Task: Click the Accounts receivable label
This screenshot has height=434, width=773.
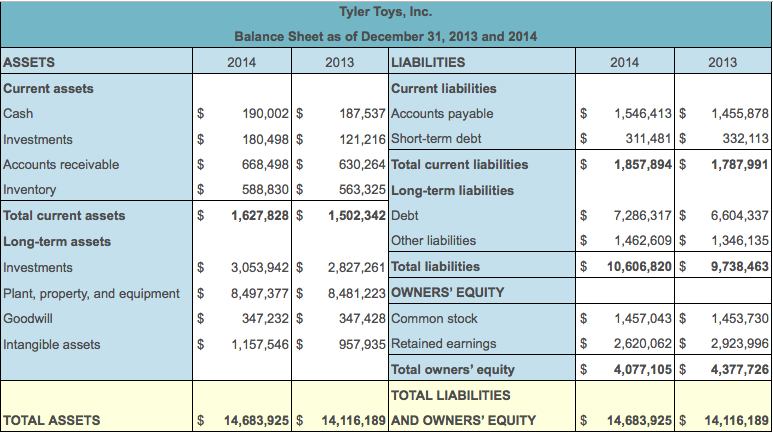Action: [61, 165]
